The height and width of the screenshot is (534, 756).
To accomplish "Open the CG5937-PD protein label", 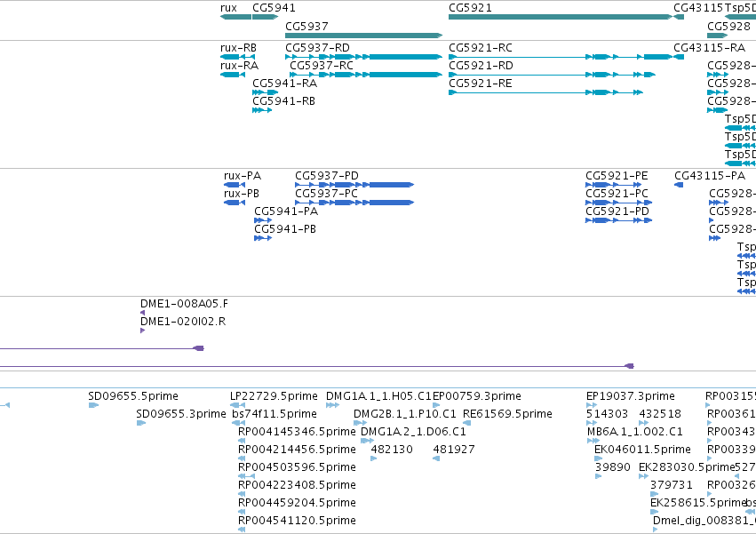I will 327,176.
